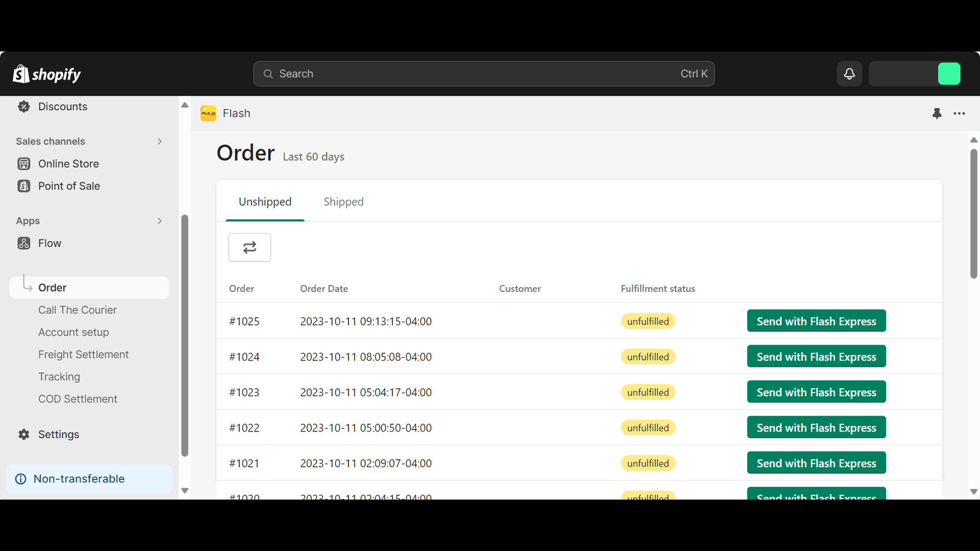Click the Online Store icon
This screenshot has width=980, height=551.
pos(24,163)
